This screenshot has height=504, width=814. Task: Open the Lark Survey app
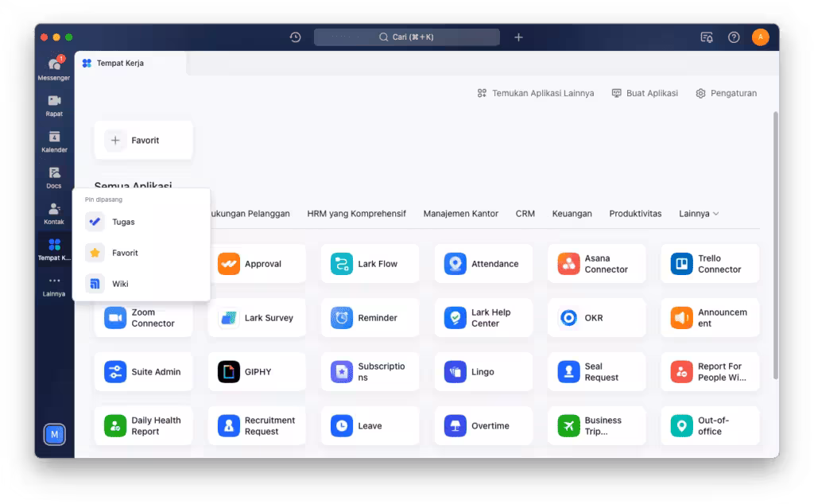pyautogui.click(x=257, y=318)
